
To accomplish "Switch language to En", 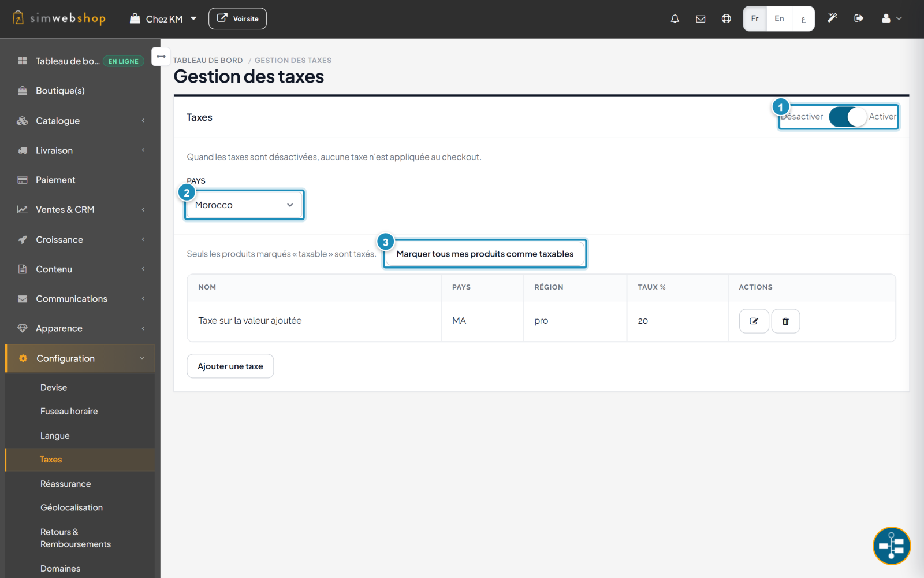I will coord(779,18).
